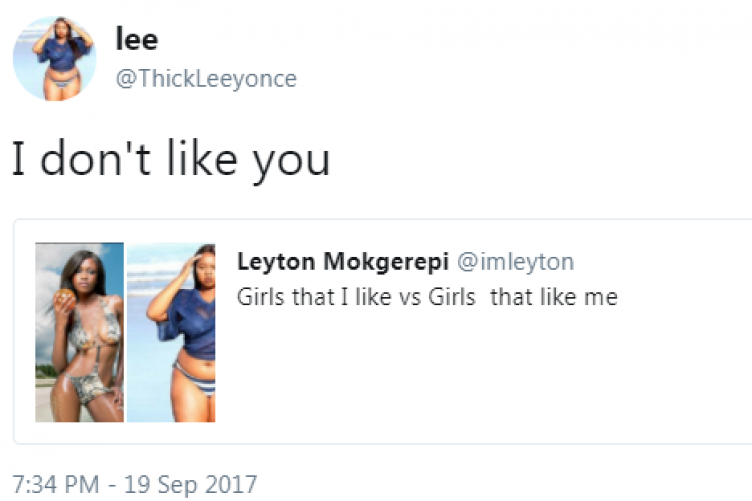Open the tweet timestamp "7:34 PM - 19 Sep 2017"

pyautogui.click(x=134, y=485)
